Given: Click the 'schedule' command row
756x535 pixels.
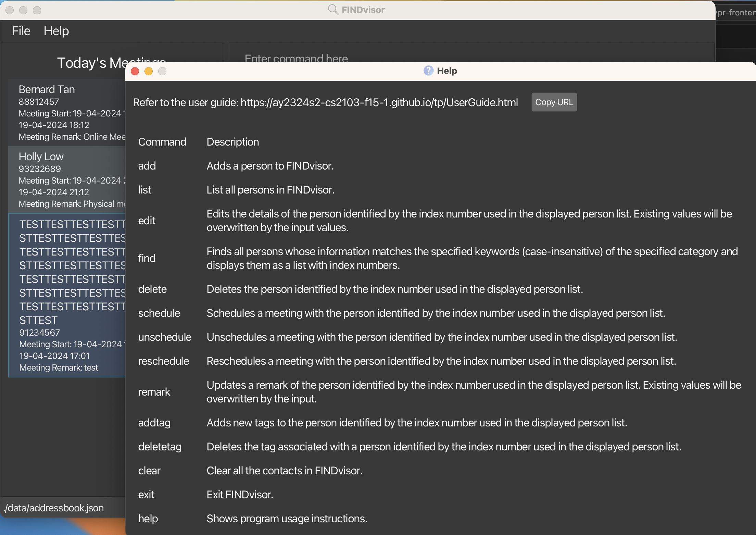Looking at the screenshot, I should pyautogui.click(x=159, y=313).
